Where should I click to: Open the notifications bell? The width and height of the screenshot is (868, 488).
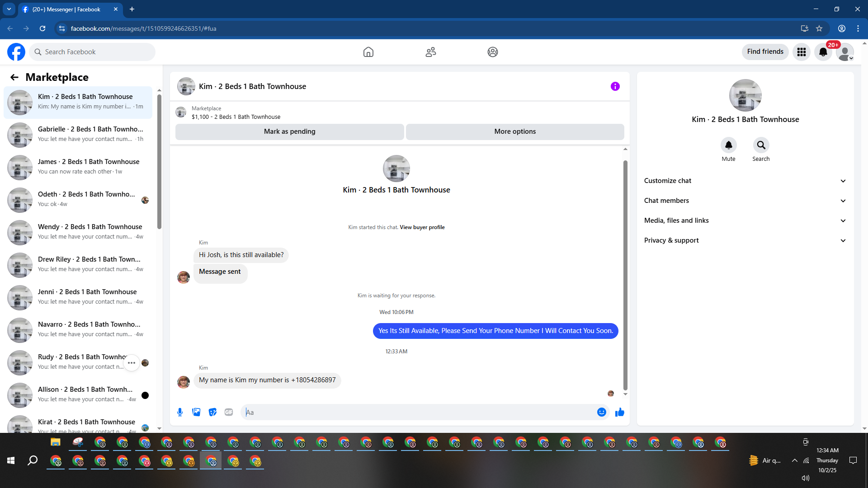click(x=823, y=52)
